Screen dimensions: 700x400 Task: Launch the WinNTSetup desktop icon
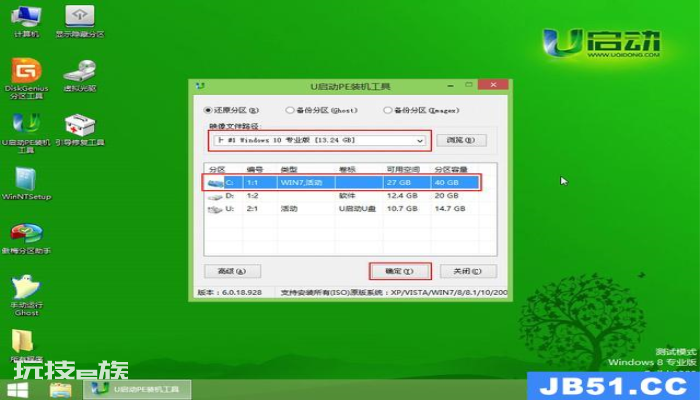(26, 184)
